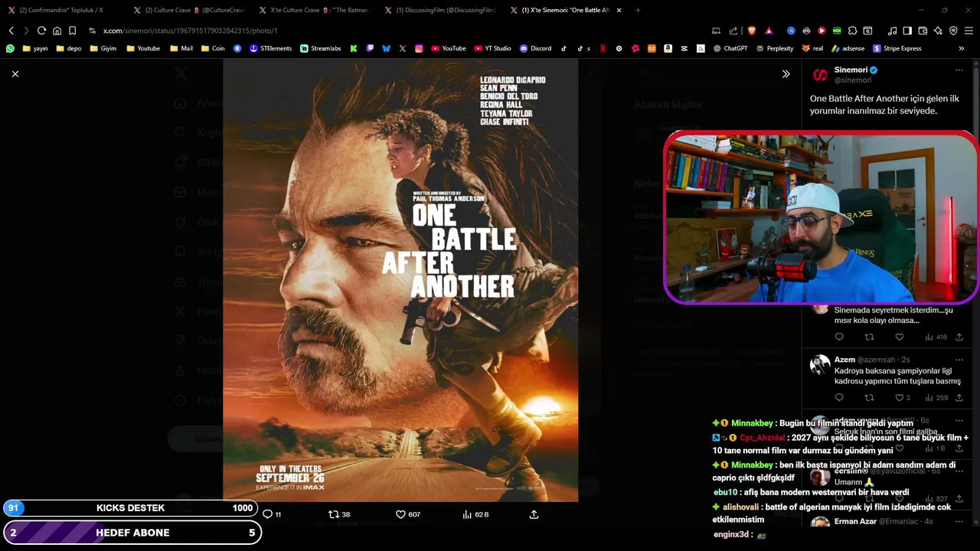Like the 'Sinemada seyretmek isterdim' reply

click(x=900, y=337)
